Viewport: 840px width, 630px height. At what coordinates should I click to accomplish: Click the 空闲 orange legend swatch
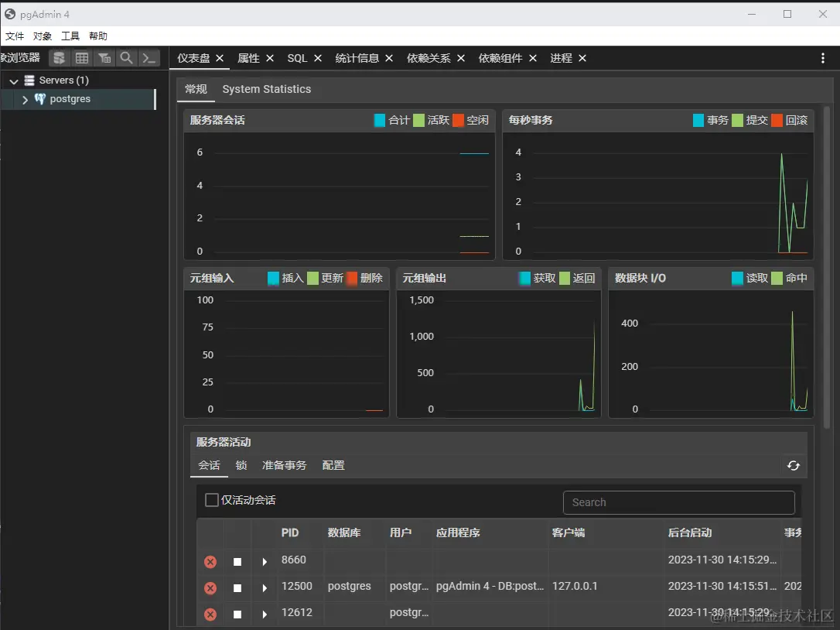[x=458, y=120]
